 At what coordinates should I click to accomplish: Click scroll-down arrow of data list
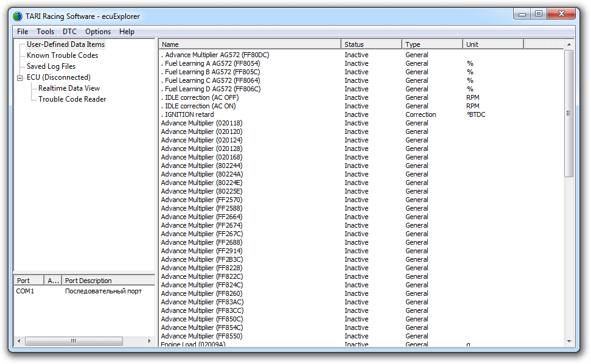point(569,341)
